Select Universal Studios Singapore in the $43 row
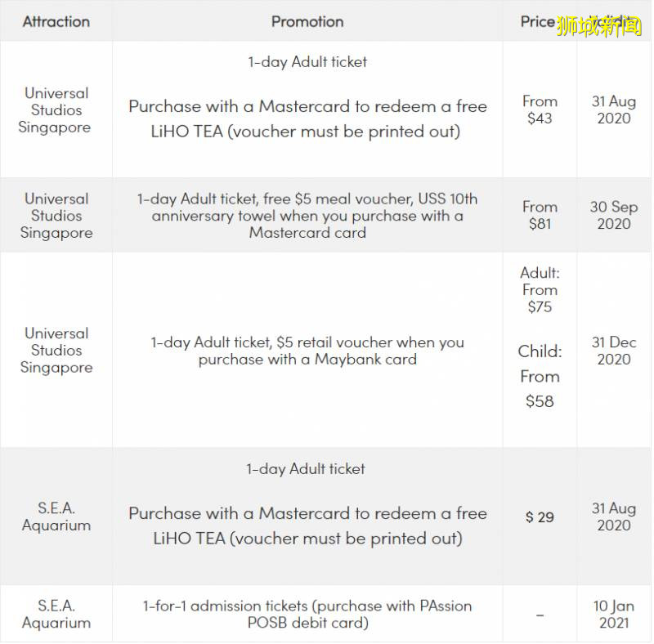The width and height of the screenshot is (654, 644). (56, 110)
